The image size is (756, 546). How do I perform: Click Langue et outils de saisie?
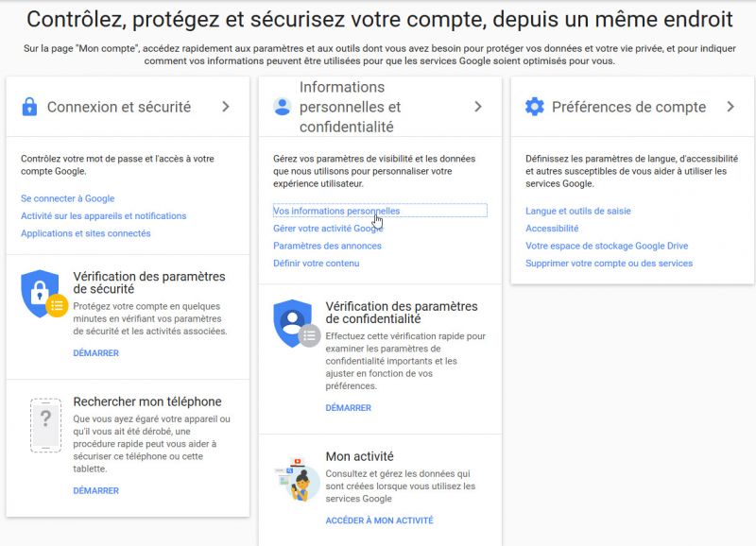(x=578, y=211)
